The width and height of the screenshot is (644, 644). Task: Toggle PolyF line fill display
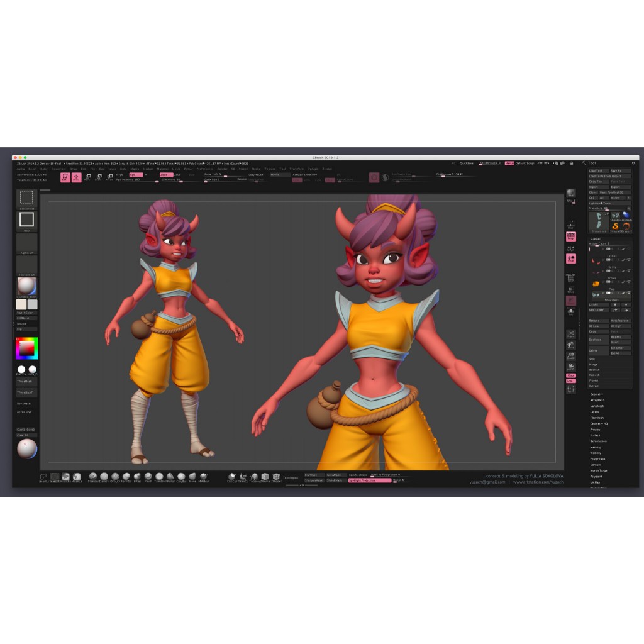click(x=571, y=279)
